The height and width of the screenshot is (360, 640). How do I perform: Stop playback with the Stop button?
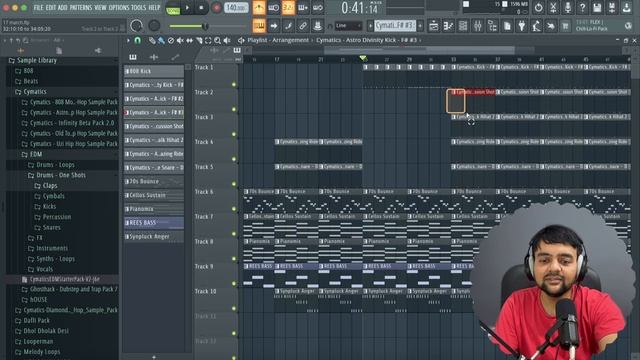pos(201,7)
